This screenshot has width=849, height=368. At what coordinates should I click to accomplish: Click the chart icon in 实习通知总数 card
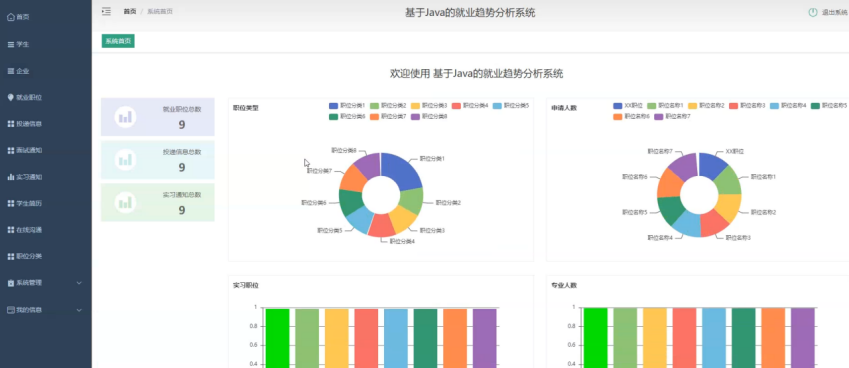(125, 202)
